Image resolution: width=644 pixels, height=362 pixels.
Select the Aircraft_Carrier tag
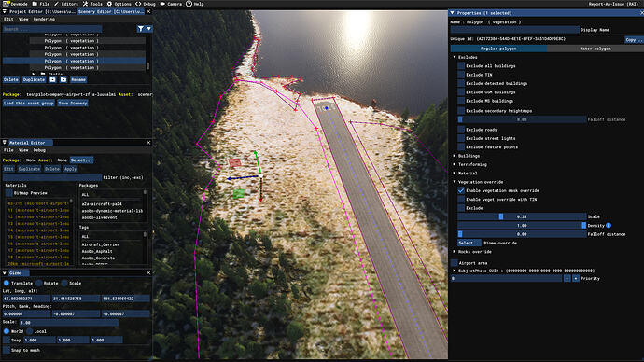coord(101,244)
